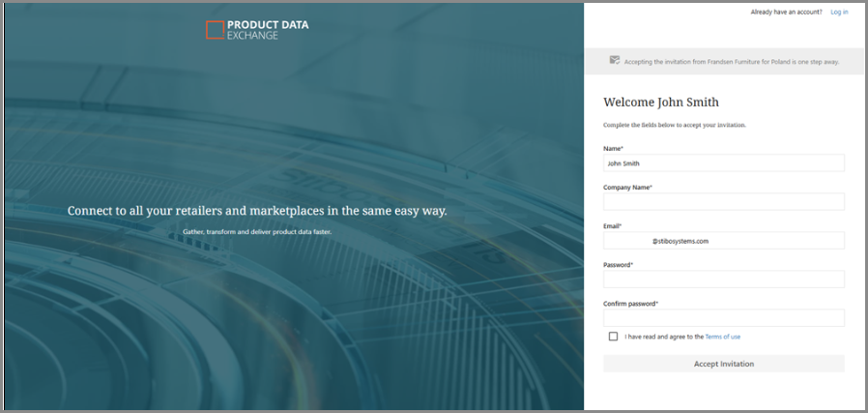868x413 pixels.
Task: Select the Email input field
Action: (x=723, y=241)
